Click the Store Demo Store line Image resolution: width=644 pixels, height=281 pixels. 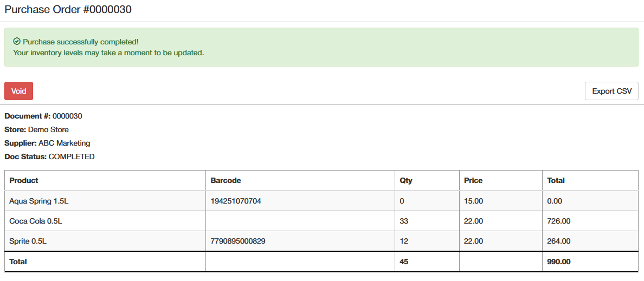[36, 129]
